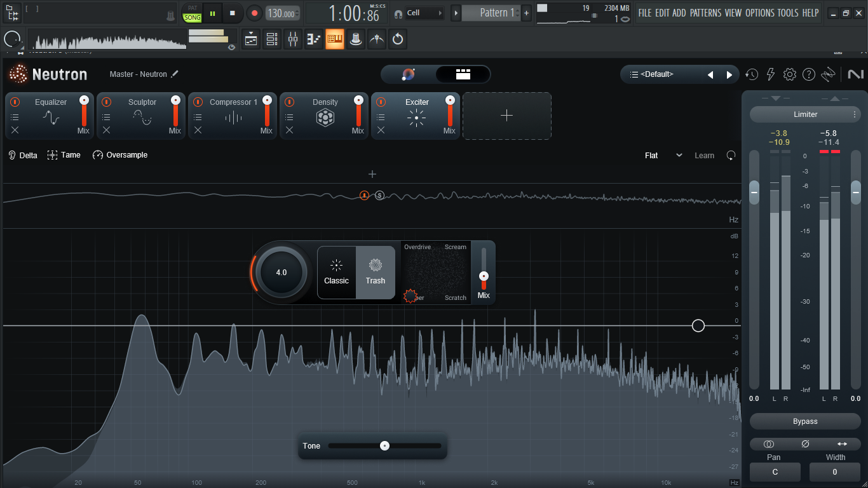868x488 pixels.
Task: Click the Bypass button
Action: [x=805, y=421]
